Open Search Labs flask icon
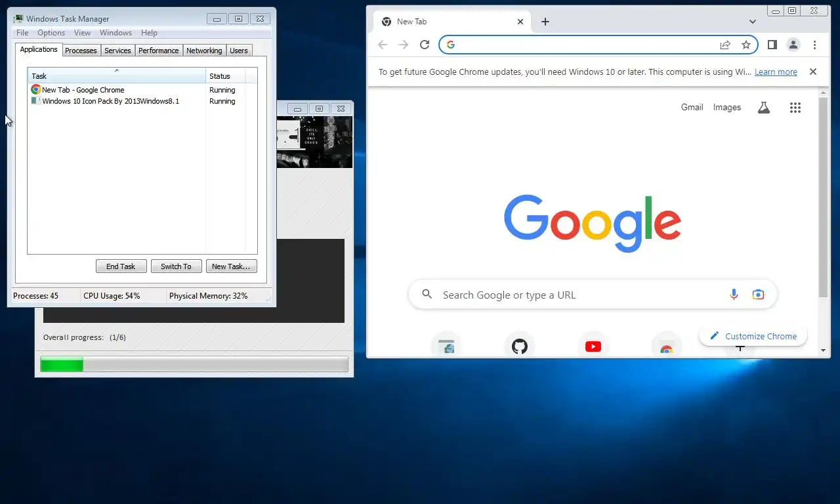Image resolution: width=840 pixels, height=504 pixels. 763,108
